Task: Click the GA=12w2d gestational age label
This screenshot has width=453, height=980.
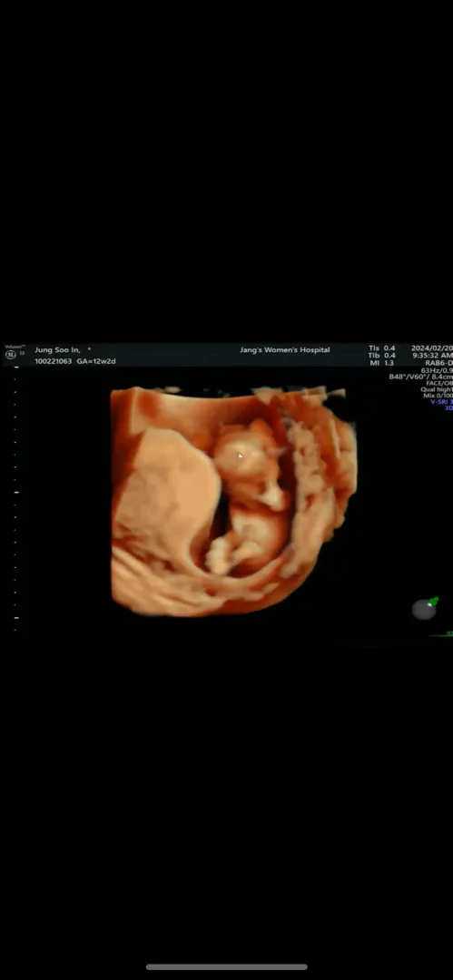Action: (96, 361)
